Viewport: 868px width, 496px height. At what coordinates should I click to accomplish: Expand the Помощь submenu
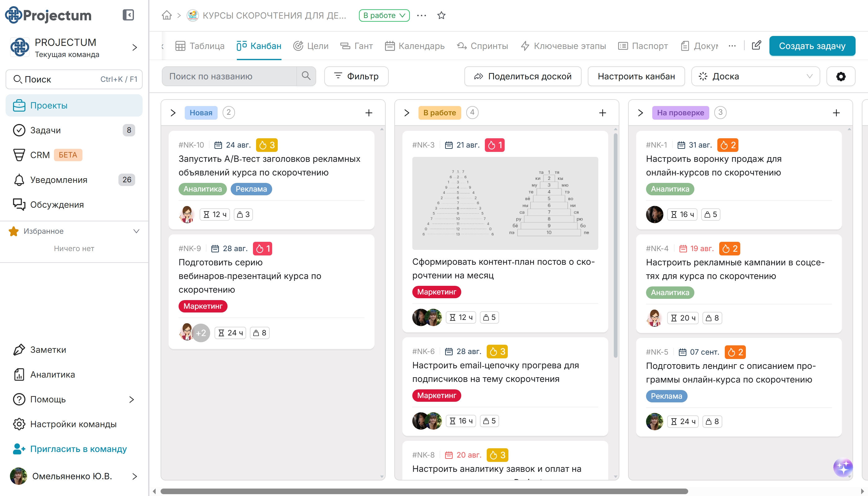(x=132, y=399)
